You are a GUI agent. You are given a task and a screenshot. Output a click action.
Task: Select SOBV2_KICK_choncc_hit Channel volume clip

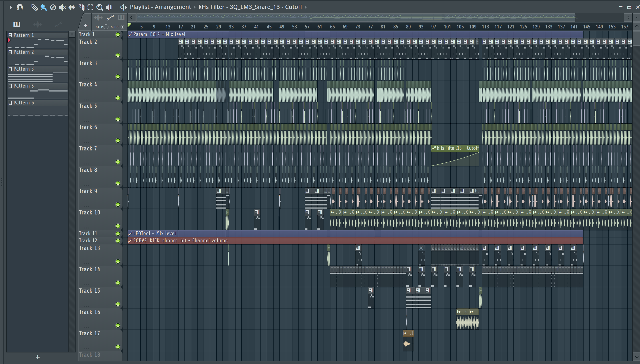pos(355,241)
